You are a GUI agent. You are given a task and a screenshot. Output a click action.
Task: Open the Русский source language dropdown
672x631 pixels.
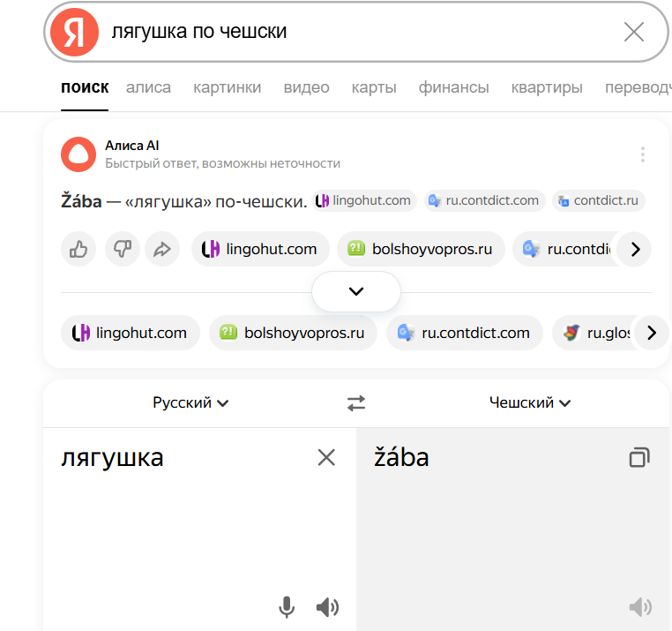click(x=190, y=403)
